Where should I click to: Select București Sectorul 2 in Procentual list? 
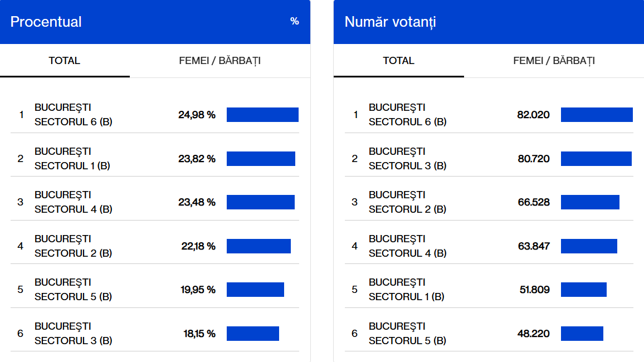[74, 246]
